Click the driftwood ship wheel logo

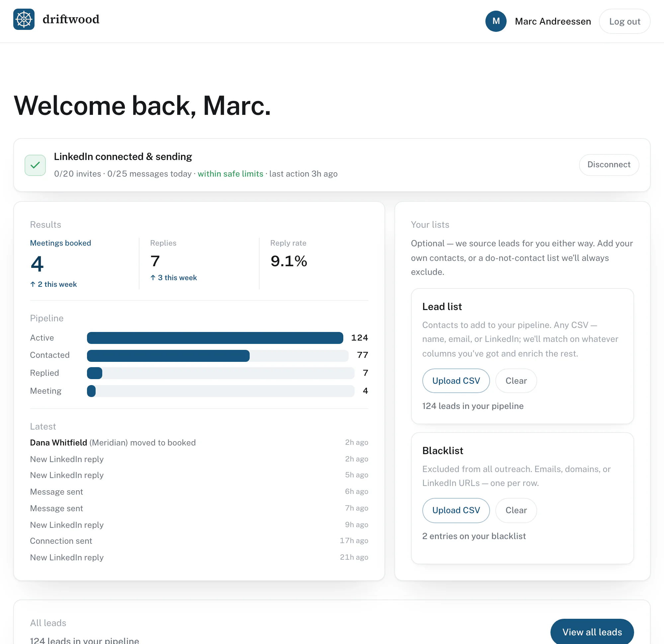pos(24,19)
